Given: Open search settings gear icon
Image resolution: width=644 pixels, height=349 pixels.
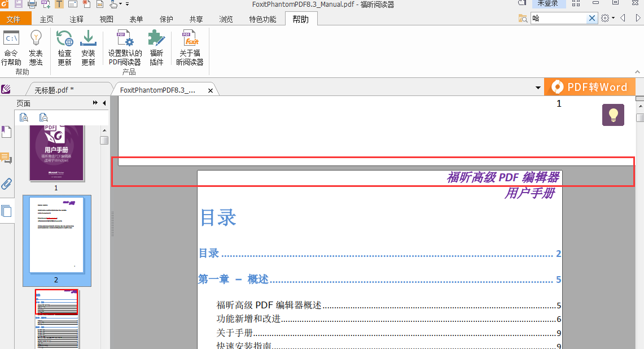Looking at the screenshot, I should [605, 18].
